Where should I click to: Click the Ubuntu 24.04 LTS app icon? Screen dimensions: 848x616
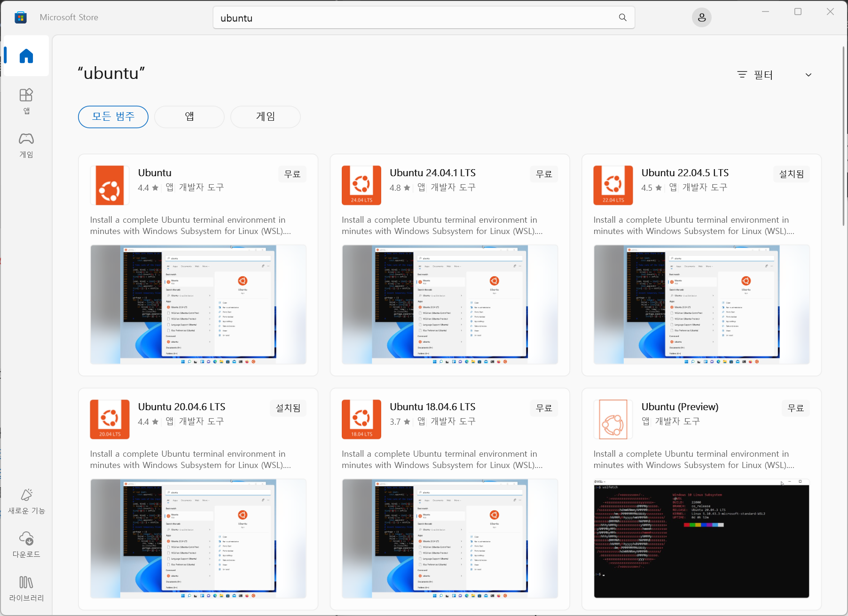(x=361, y=185)
